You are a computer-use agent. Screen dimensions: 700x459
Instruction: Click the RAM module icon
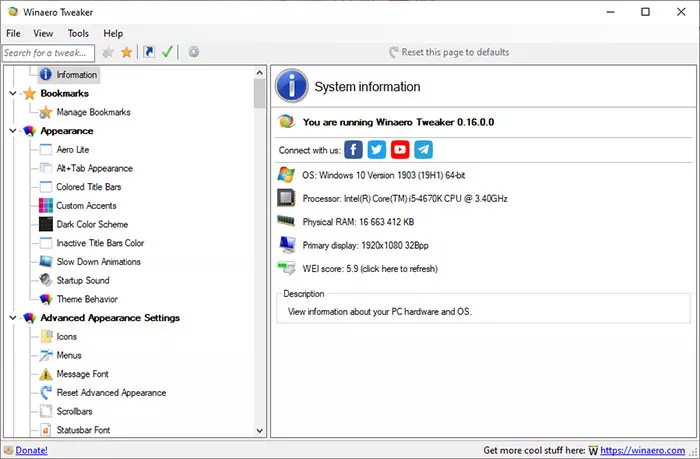286,221
